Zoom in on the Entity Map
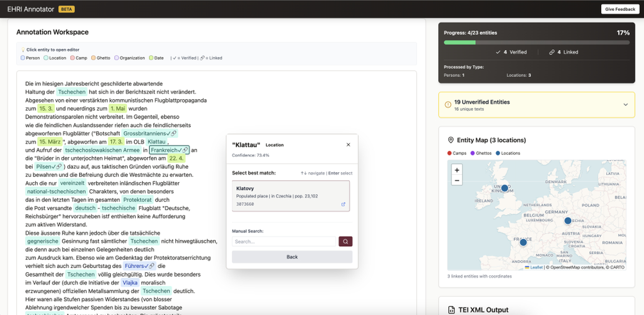644x315 pixels. click(457, 170)
